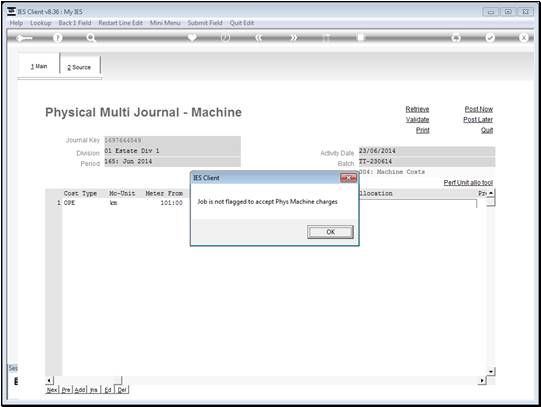This screenshot has height=407, width=541.
Task: Click the round X toolbar icon
Action: point(523,38)
